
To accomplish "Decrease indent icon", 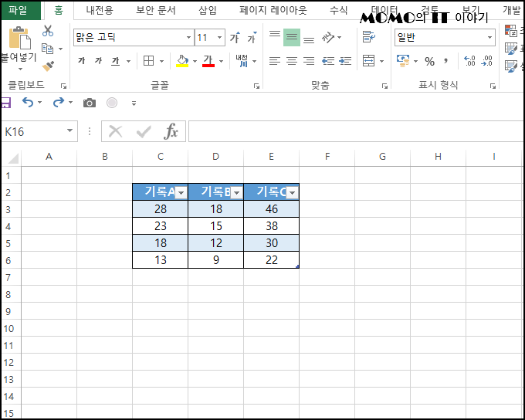I will point(328,61).
